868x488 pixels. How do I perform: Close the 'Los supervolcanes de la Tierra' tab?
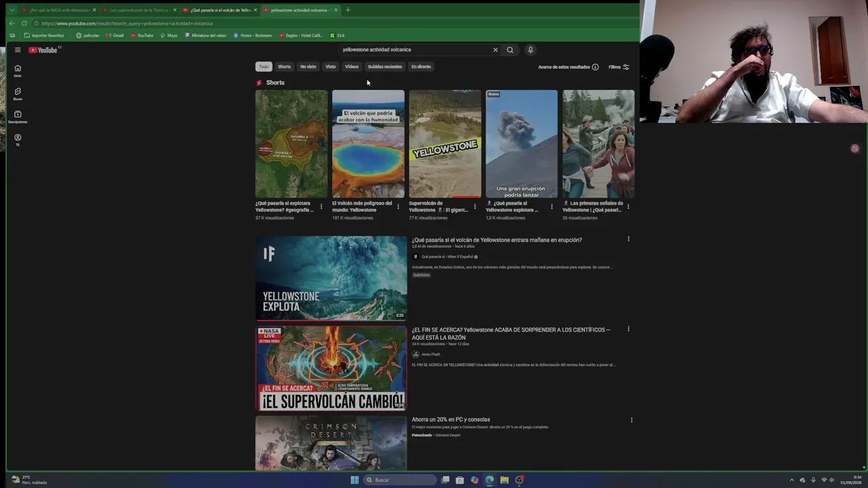click(175, 10)
